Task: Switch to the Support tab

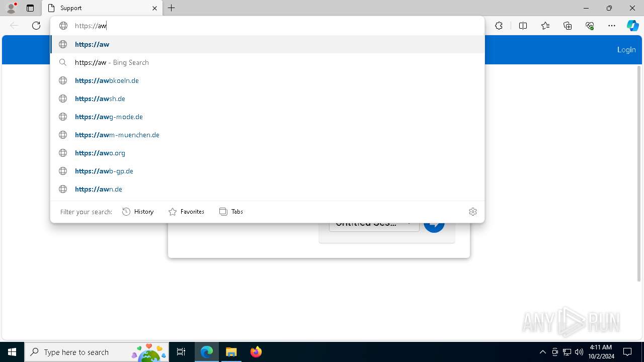Action: point(102,8)
